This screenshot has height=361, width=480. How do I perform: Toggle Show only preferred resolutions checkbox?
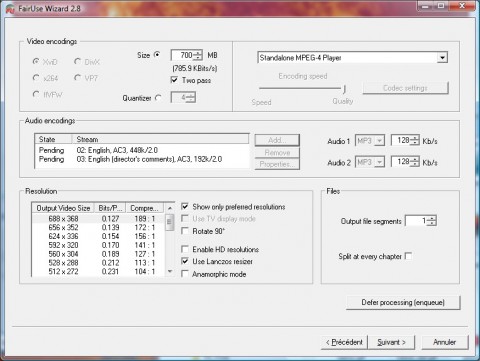click(185, 206)
